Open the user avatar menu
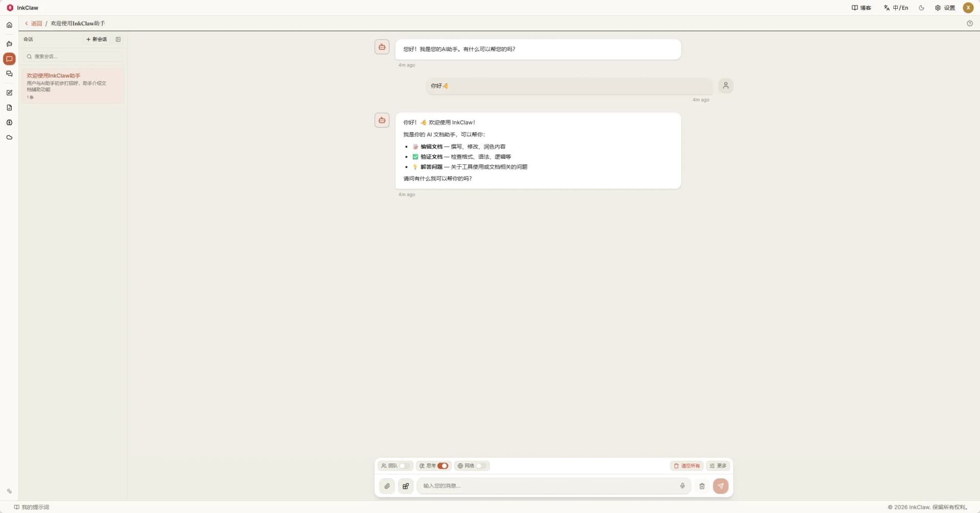The width and height of the screenshot is (980, 513). 968,8
